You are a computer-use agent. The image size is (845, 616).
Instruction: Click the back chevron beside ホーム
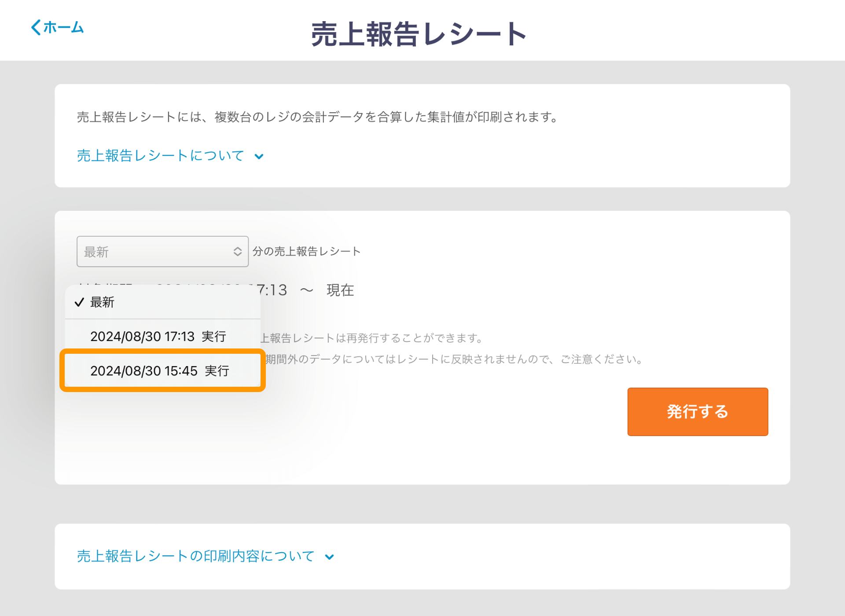(x=36, y=27)
